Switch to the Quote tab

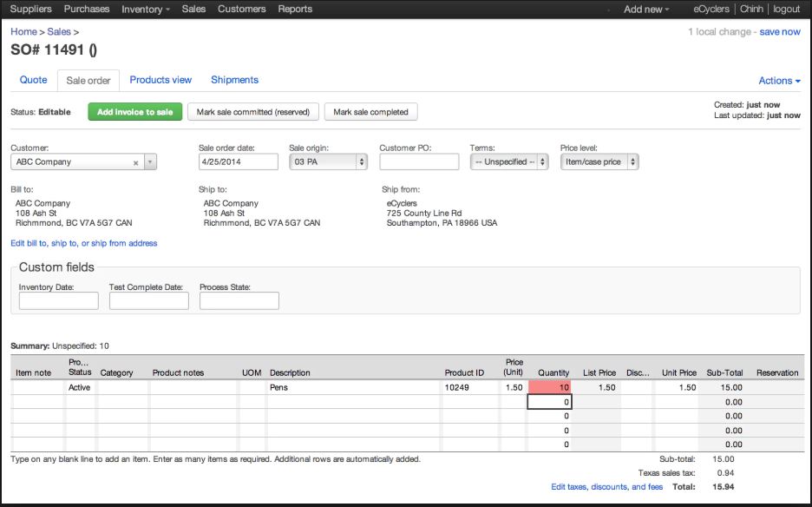32,80
